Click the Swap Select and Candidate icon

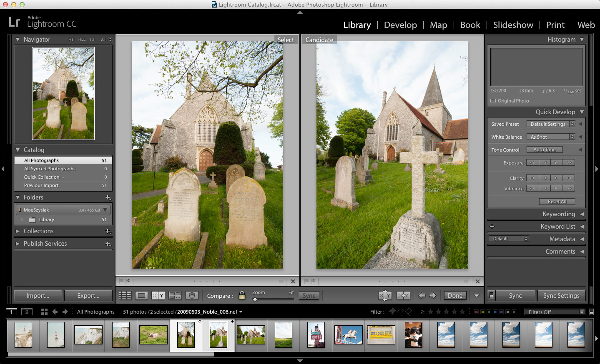(385, 295)
